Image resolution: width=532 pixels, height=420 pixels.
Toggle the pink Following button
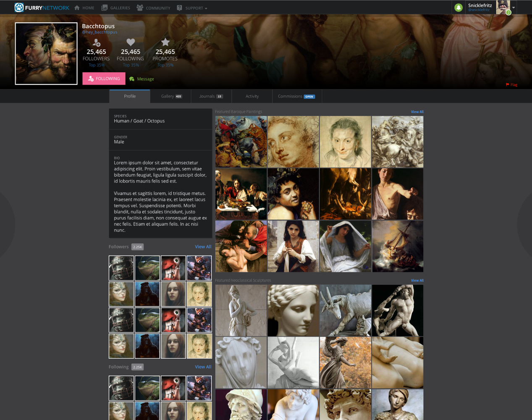(x=104, y=79)
